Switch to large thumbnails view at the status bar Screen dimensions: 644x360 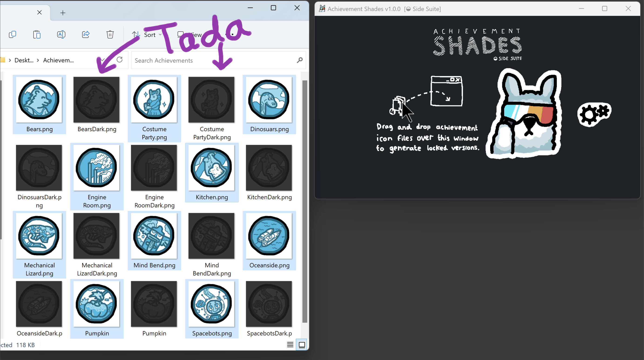(302, 345)
